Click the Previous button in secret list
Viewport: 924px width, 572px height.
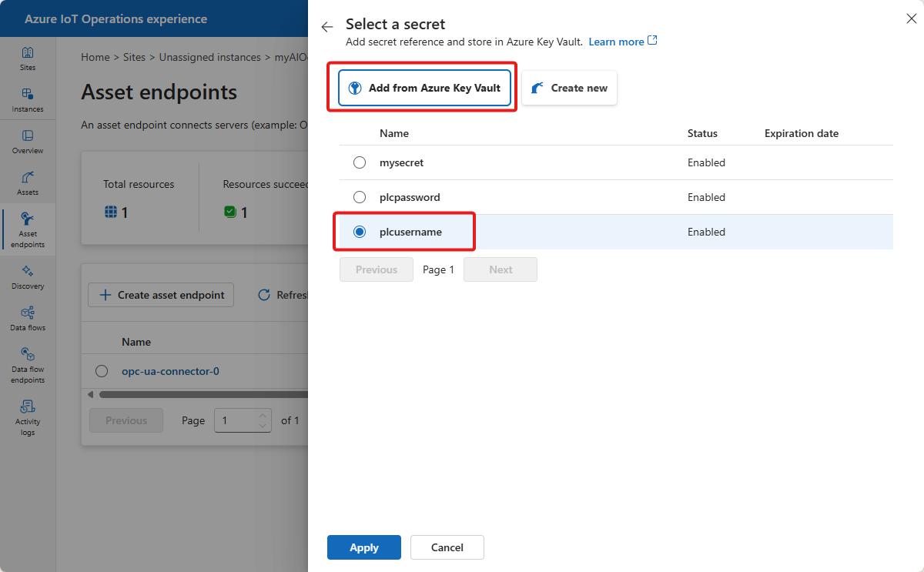click(377, 269)
